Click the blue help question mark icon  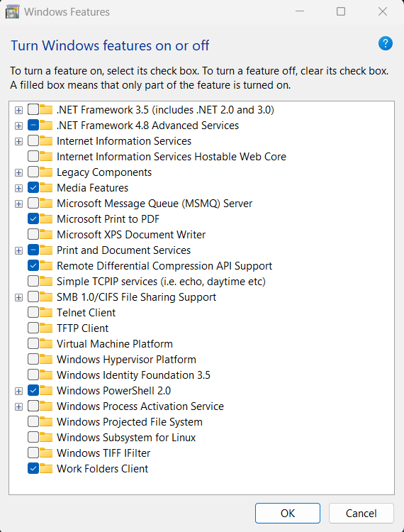tap(386, 43)
